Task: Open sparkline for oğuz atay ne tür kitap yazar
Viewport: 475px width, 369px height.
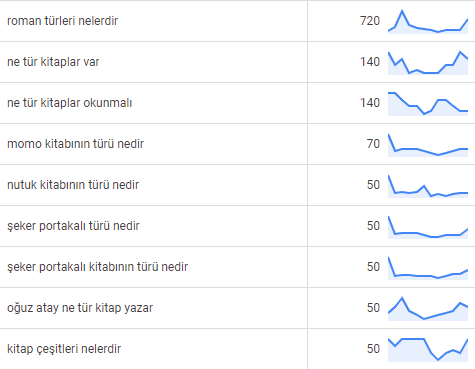Action: click(428, 309)
